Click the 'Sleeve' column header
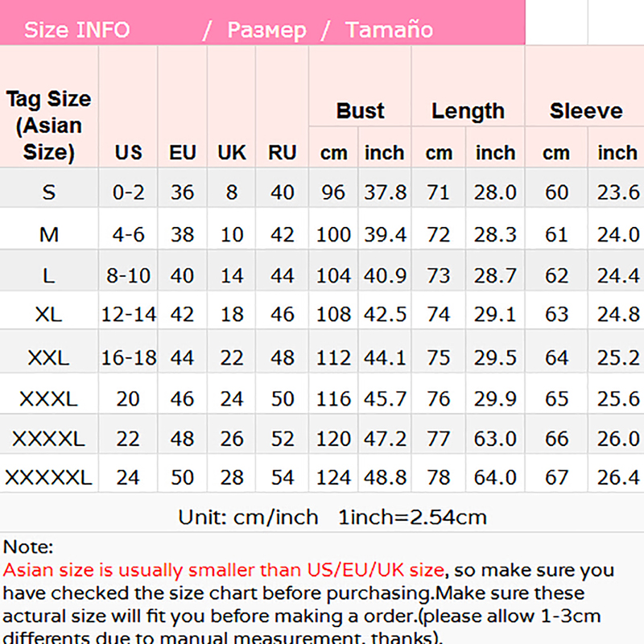This screenshot has width=644, height=644. coord(586,111)
